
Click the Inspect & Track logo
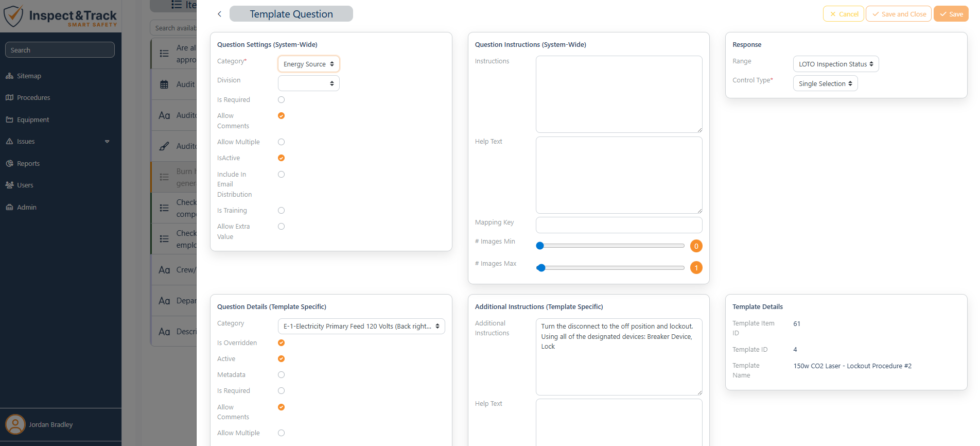[x=61, y=16]
